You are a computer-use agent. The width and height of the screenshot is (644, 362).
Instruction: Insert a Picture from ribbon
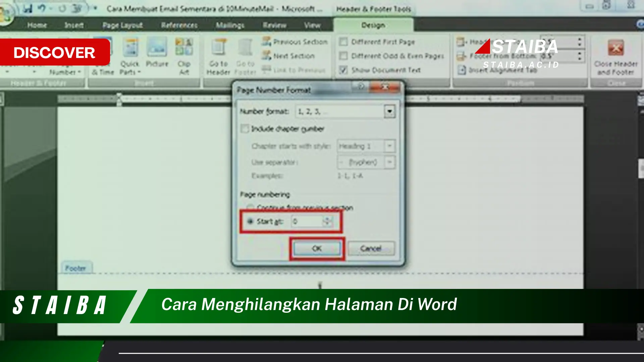click(x=157, y=53)
